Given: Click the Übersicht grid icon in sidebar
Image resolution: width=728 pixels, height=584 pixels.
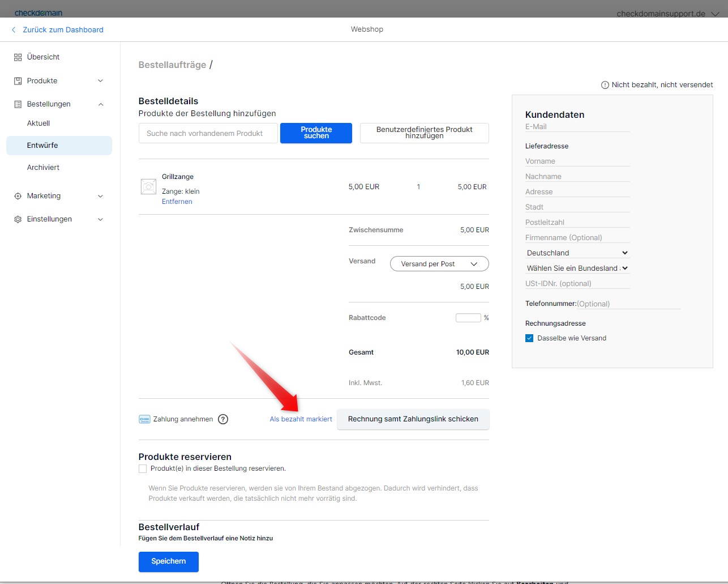Looking at the screenshot, I should pos(18,57).
